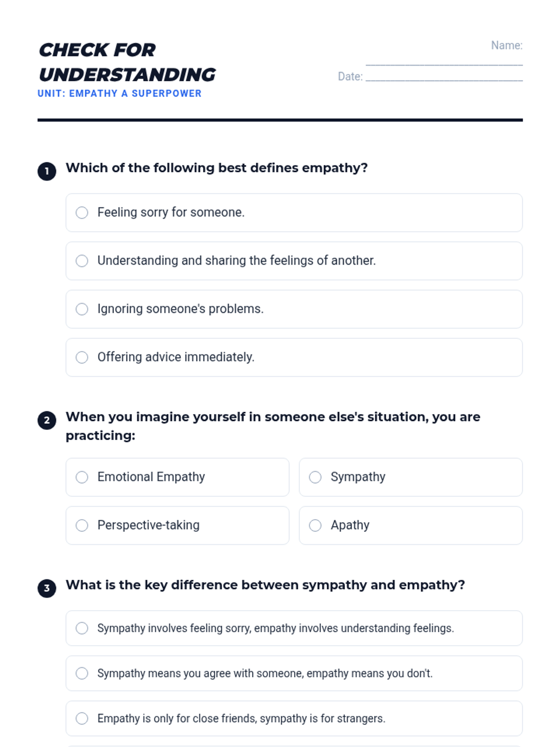The height and width of the screenshot is (747, 560).
Task: Choose "Sympathy" for question 2
Action: point(315,477)
